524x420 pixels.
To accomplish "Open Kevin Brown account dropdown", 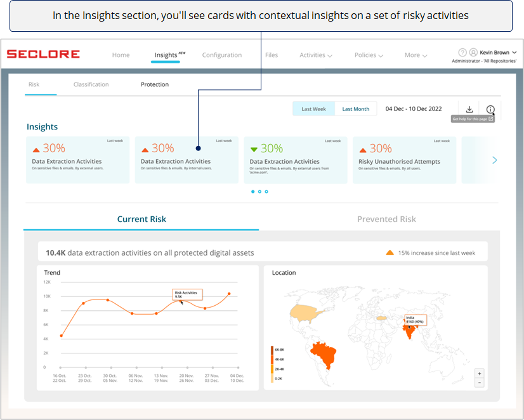I will point(498,53).
